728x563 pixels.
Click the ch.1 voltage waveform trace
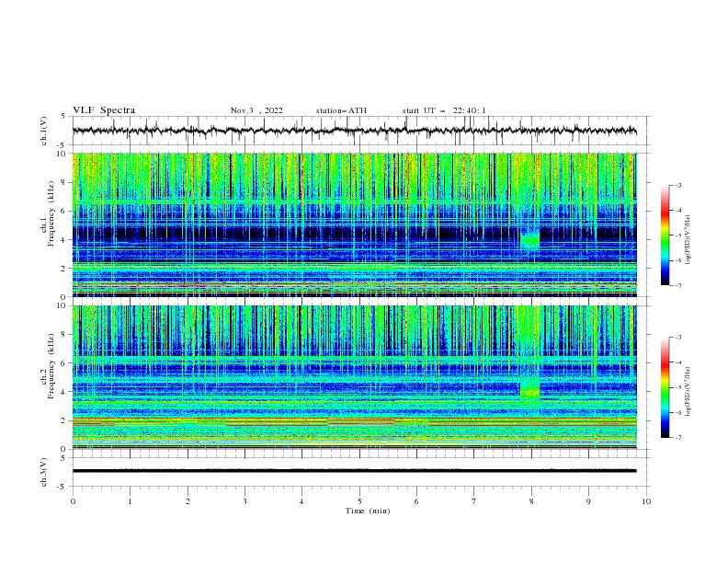pos(354,131)
